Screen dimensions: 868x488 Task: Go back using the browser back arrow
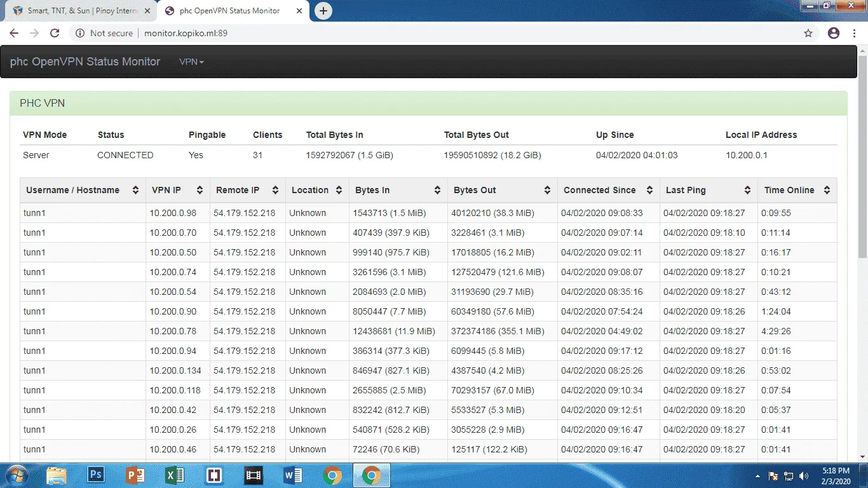[14, 33]
